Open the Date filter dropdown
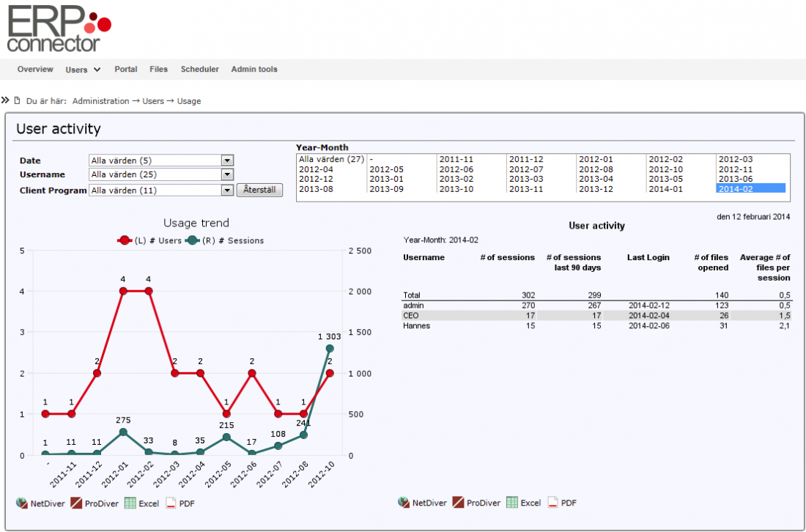Screen dimensions: 806x532 point(227,160)
